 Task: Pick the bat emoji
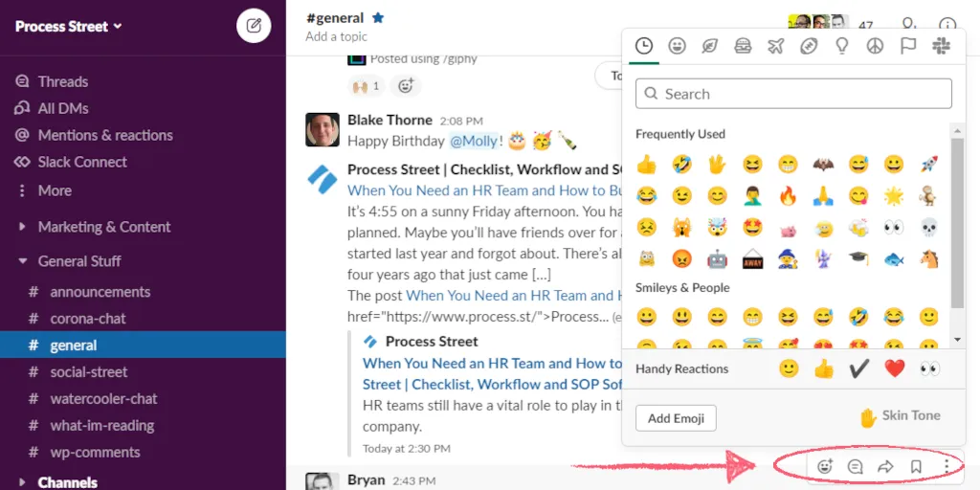(x=823, y=165)
